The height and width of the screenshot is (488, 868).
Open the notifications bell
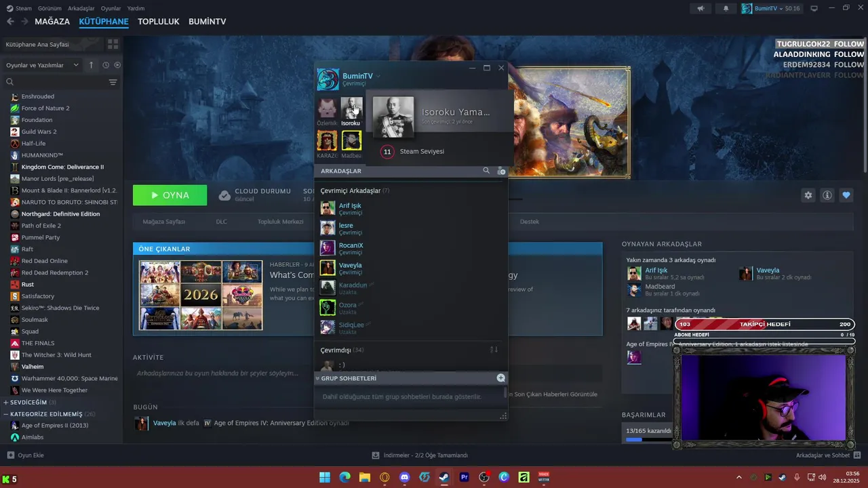pyautogui.click(x=726, y=8)
